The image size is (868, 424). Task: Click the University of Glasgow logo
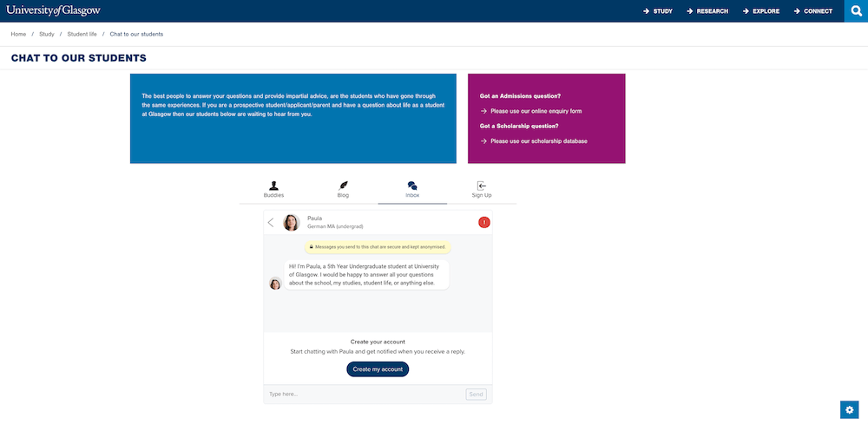54,10
